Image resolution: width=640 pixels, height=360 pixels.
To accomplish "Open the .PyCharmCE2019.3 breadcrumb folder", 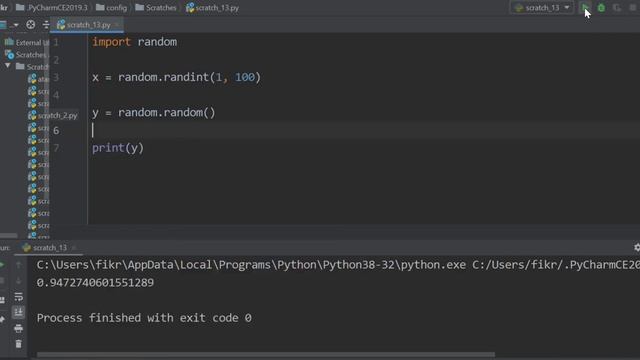I will (x=51, y=8).
